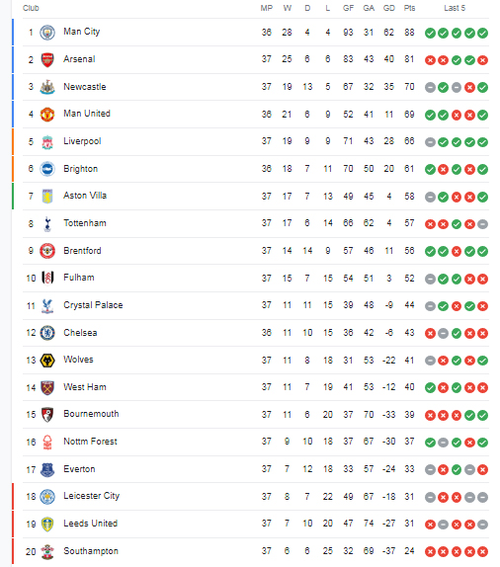The width and height of the screenshot is (500, 567).
Task: Click the Pts column header
Action: 409,8
